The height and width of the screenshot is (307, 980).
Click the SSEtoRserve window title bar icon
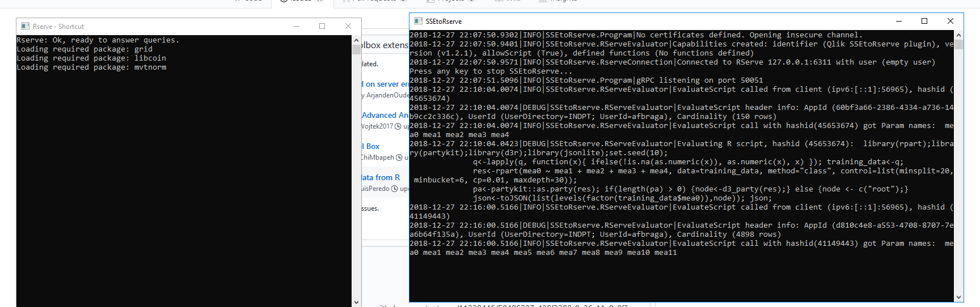tap(419, 21)
